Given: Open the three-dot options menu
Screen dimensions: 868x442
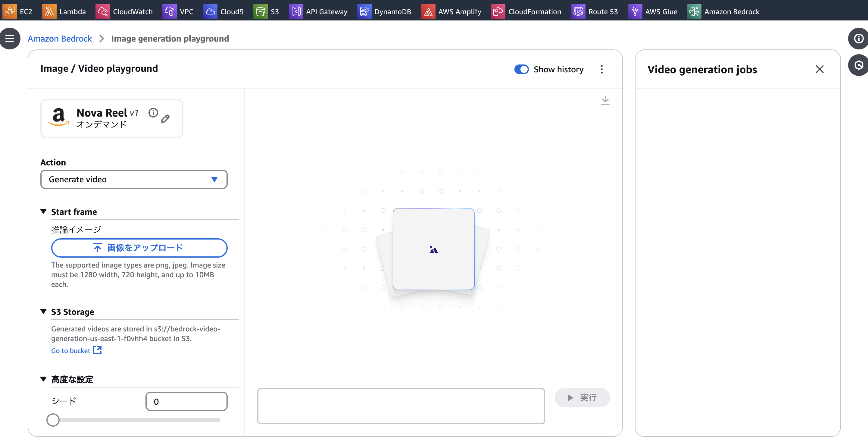Looking at the screenshot, I should click(x=601, y=70).
